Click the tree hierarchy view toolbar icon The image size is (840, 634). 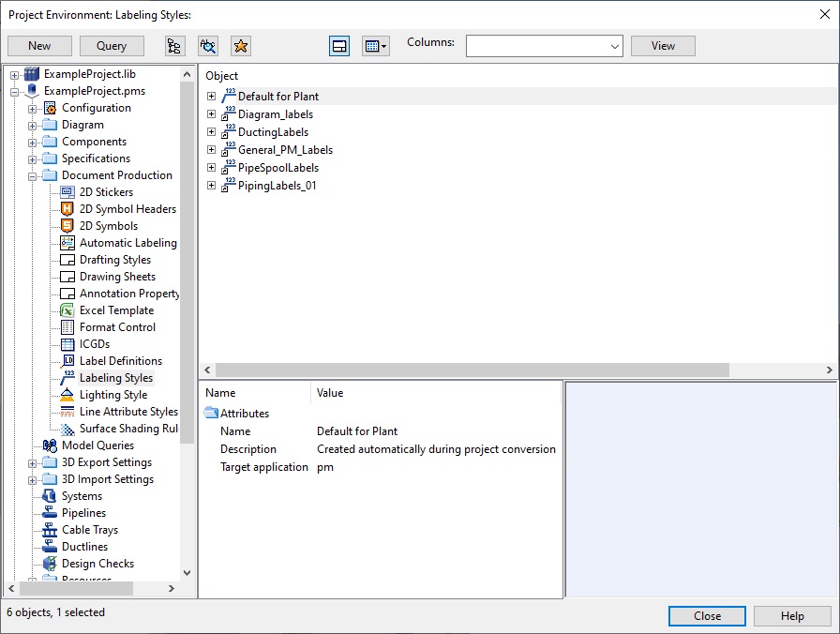[174, 46]
